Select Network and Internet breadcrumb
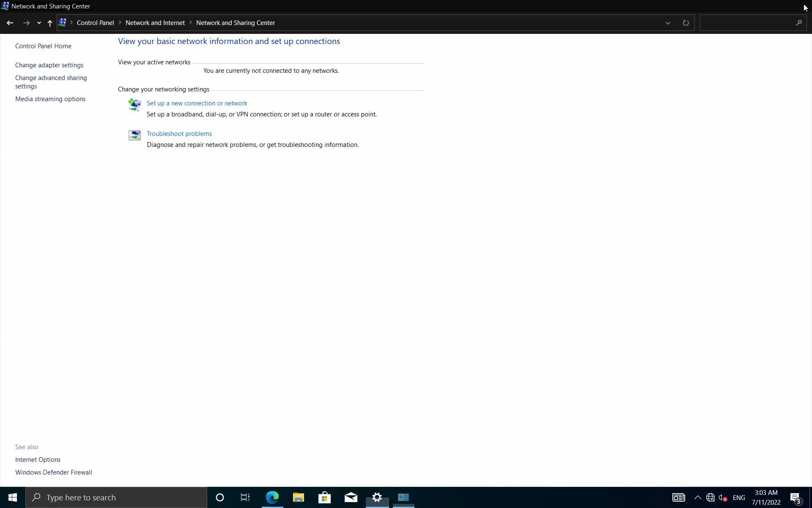The height and width of the screenshot is (508, 812). pyautogui.click(x=155, y=23)
